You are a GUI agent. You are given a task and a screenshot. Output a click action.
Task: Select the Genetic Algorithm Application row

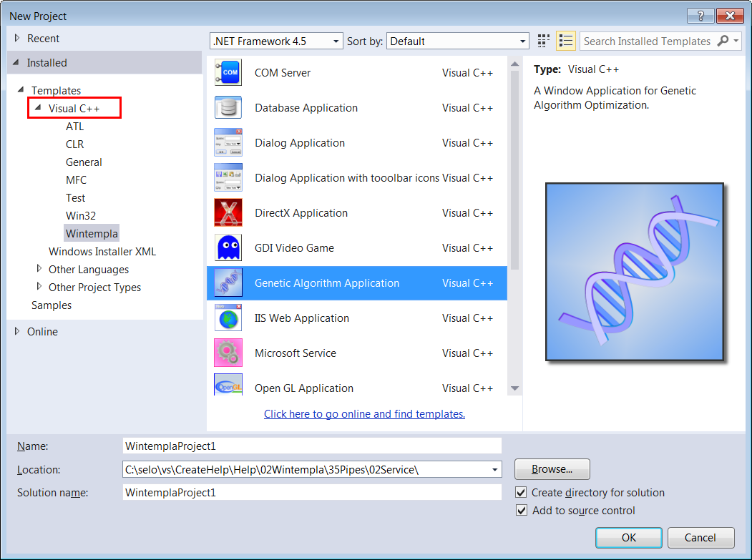click(357, 283)
